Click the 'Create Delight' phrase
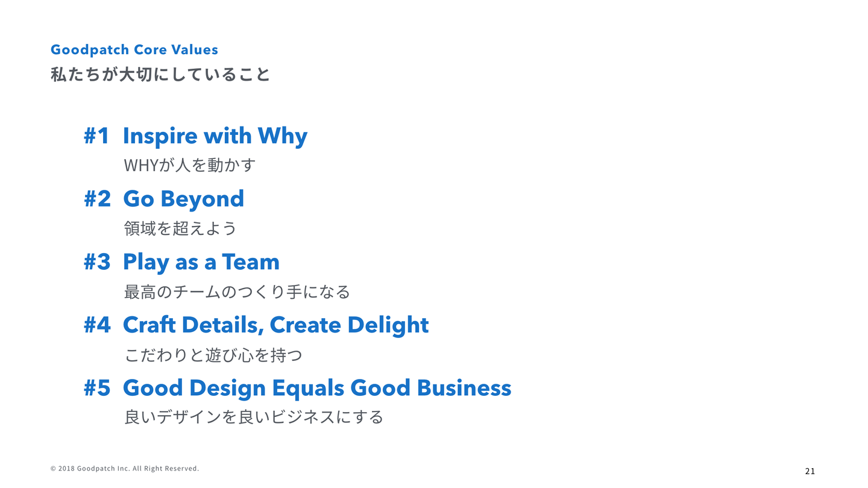This screenshot has width=868, height=488. point(349,325)
